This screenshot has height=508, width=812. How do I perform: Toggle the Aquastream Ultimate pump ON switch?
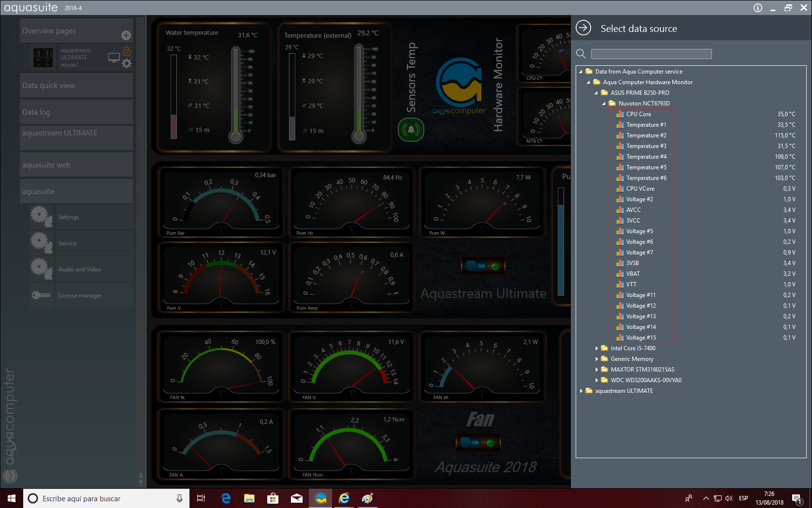482,266
